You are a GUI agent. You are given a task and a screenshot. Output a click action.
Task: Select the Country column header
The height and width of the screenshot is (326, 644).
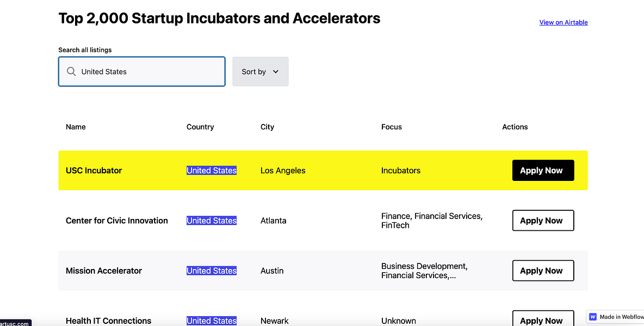pyautogui.click(x=200, y=127)
